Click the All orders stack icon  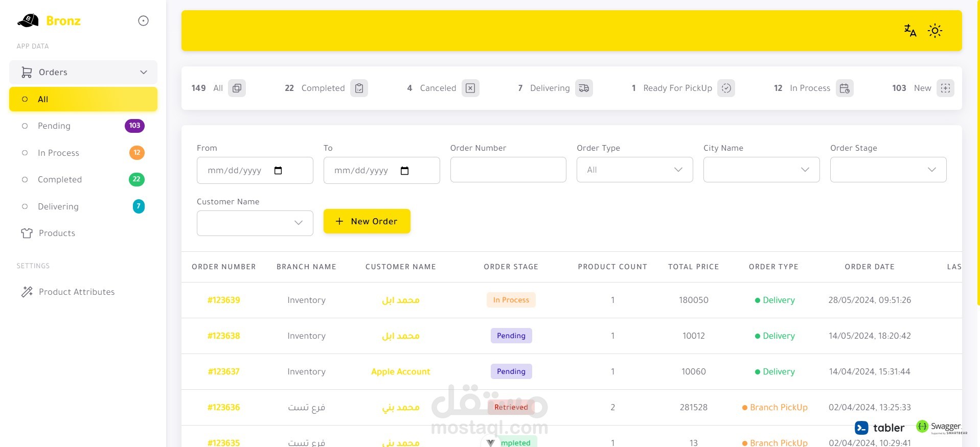click(x=237, y=88)
